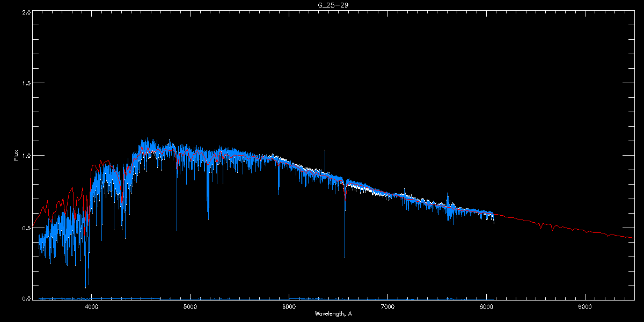644x322 pixels.
Task: Click the "9000" wavelength tick label
Action: pyautogui.click(x=585, y=307)
